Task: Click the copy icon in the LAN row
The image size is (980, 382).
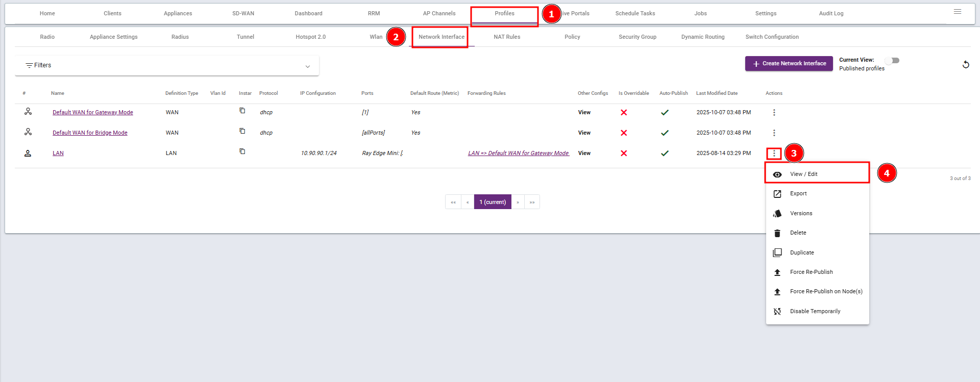Action: 242,151
